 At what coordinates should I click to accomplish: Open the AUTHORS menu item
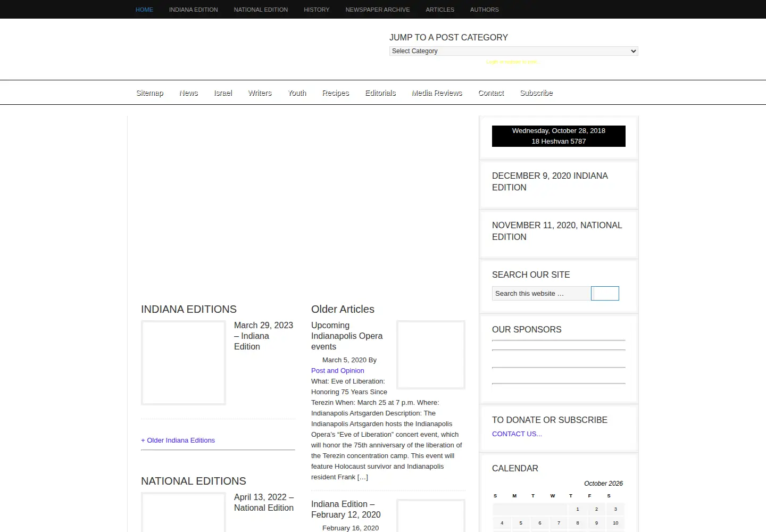pyautogui.click(x=485, y=10)
